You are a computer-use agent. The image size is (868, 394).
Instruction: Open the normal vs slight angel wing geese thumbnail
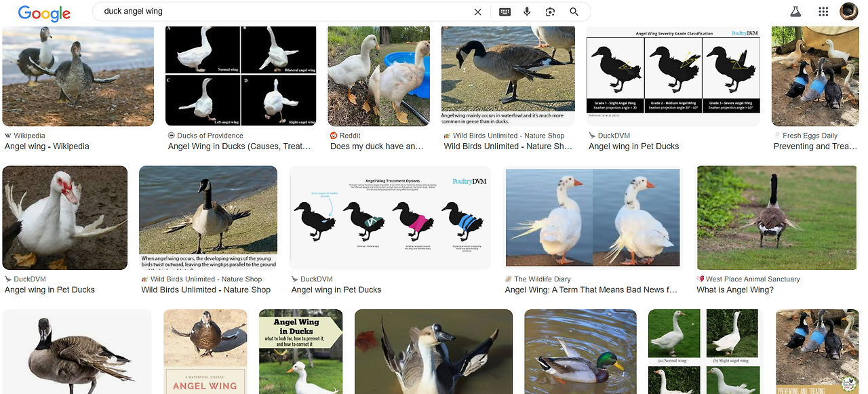pos(706,351)
